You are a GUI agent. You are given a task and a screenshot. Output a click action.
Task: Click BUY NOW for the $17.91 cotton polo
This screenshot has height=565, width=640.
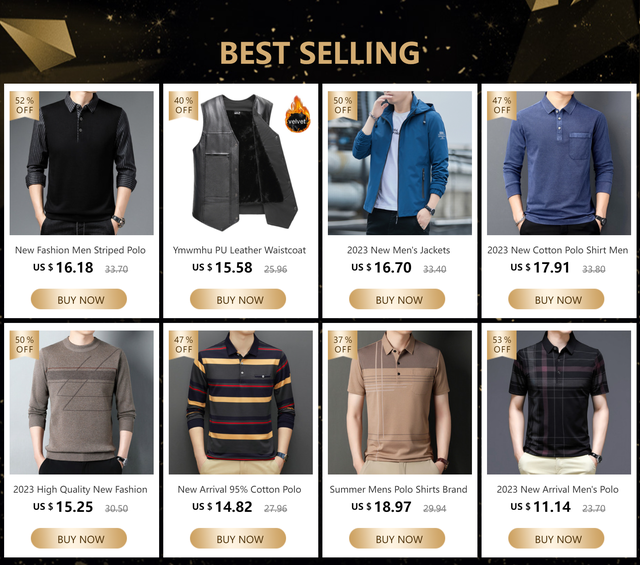coord(556,299)
